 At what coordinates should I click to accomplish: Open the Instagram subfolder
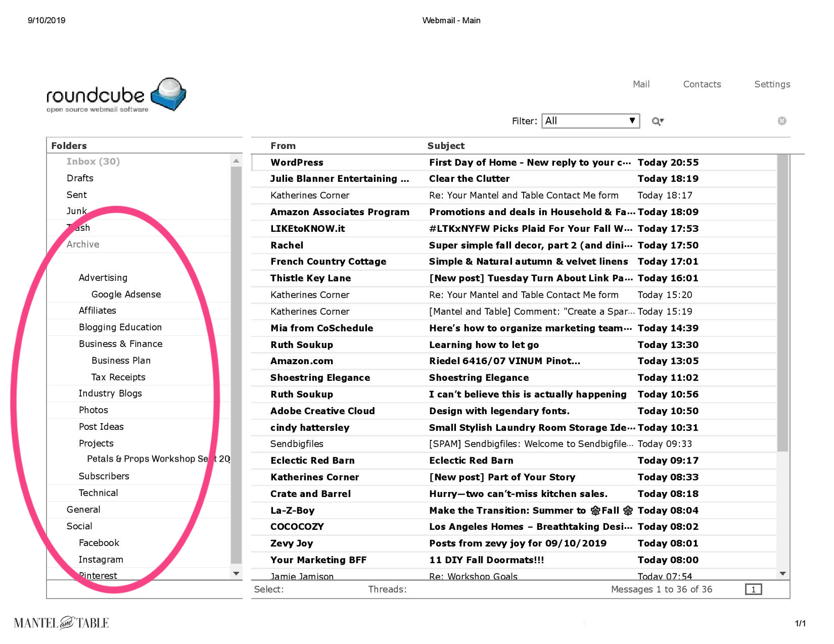tap(138, 560)
